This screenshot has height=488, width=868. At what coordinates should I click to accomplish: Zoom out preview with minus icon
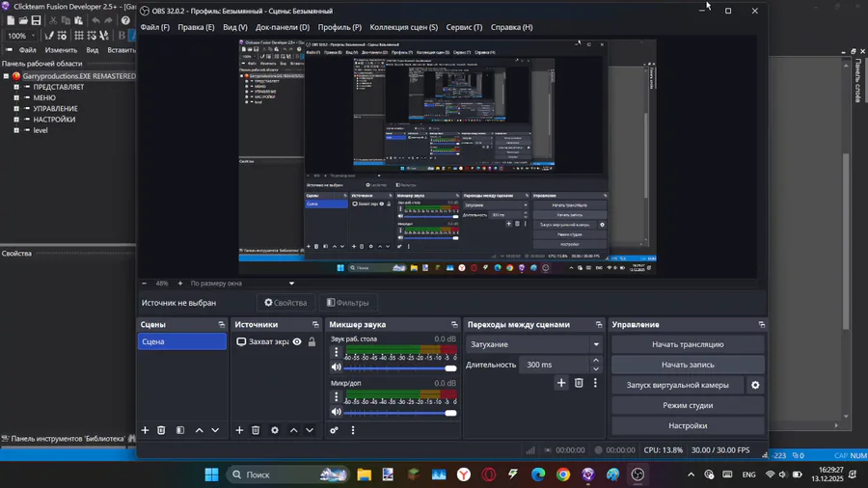pos(145,284)
